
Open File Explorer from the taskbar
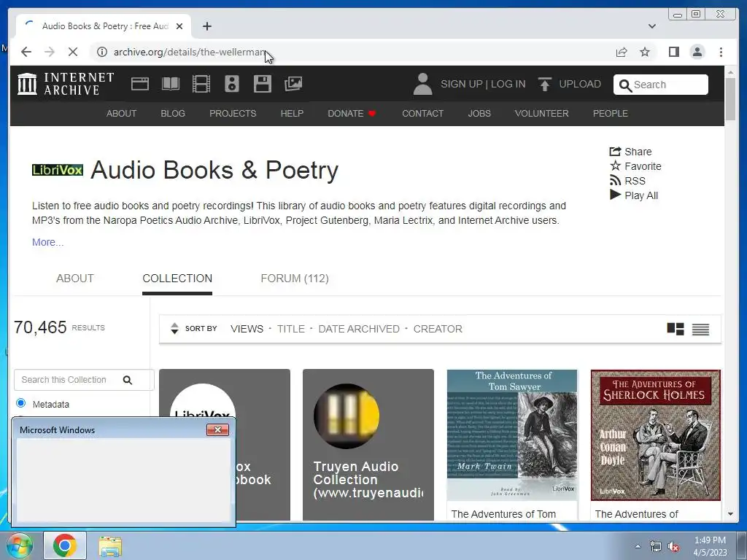tap(110, 545)
